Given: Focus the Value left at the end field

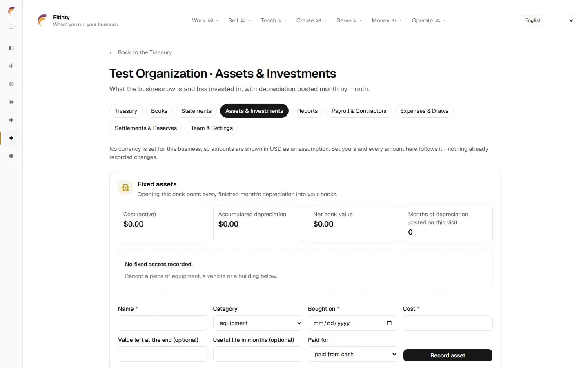Looking at the screenshot, I should click(x=163, y=354).
